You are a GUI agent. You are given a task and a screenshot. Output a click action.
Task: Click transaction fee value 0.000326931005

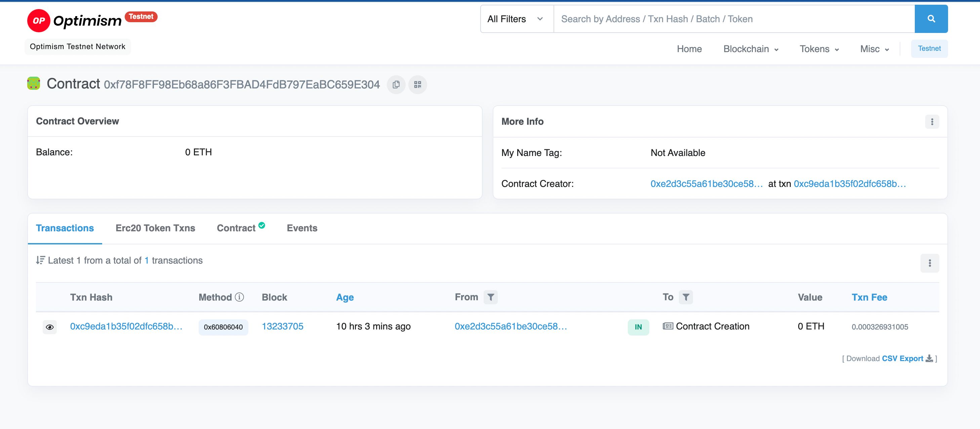[x=880, y=327]
